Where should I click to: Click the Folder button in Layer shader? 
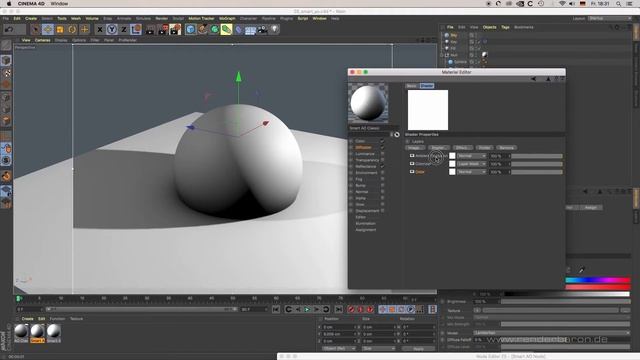[484, 148]
